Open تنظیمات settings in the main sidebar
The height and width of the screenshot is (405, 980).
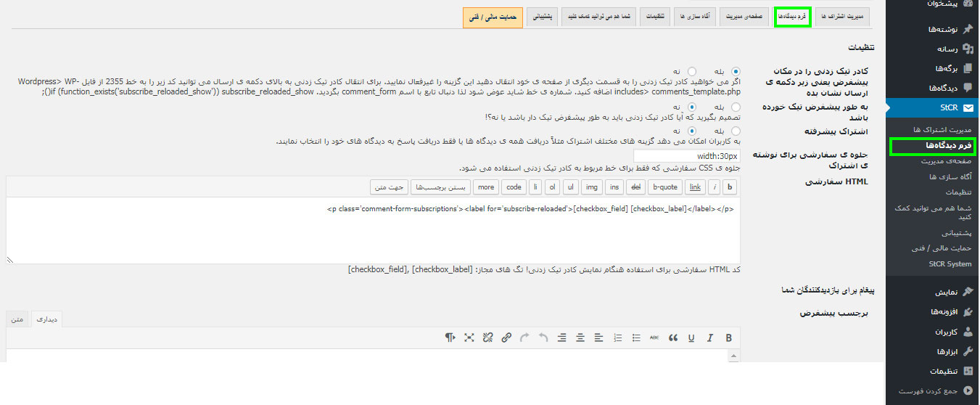[x=932, y=371]
